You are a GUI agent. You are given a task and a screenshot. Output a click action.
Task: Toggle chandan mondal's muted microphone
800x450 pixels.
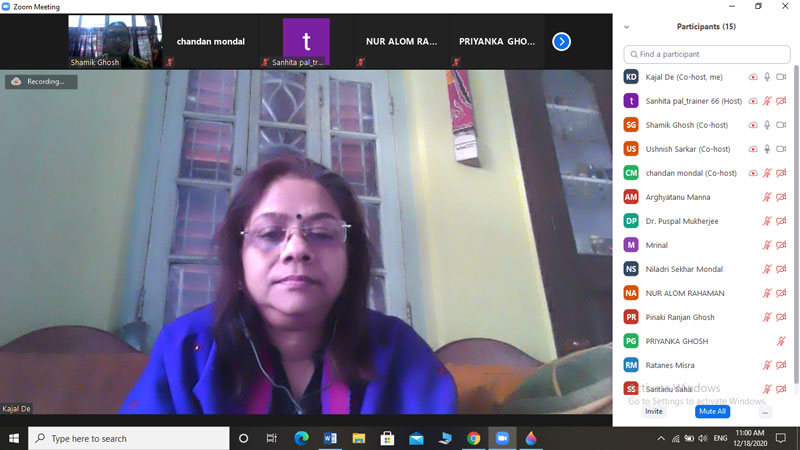click(x=767, y=173)
